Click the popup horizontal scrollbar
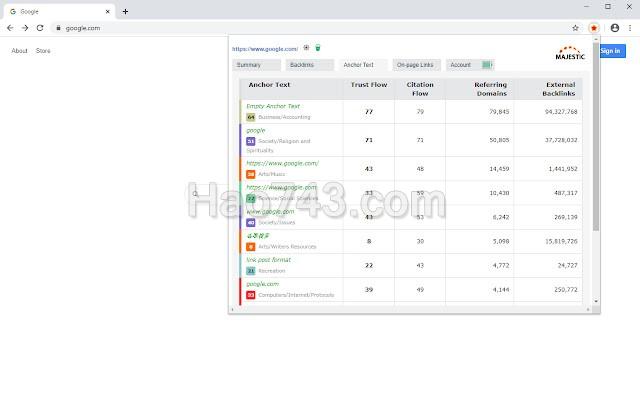This screenshot has height=400, width=640. 410,309
